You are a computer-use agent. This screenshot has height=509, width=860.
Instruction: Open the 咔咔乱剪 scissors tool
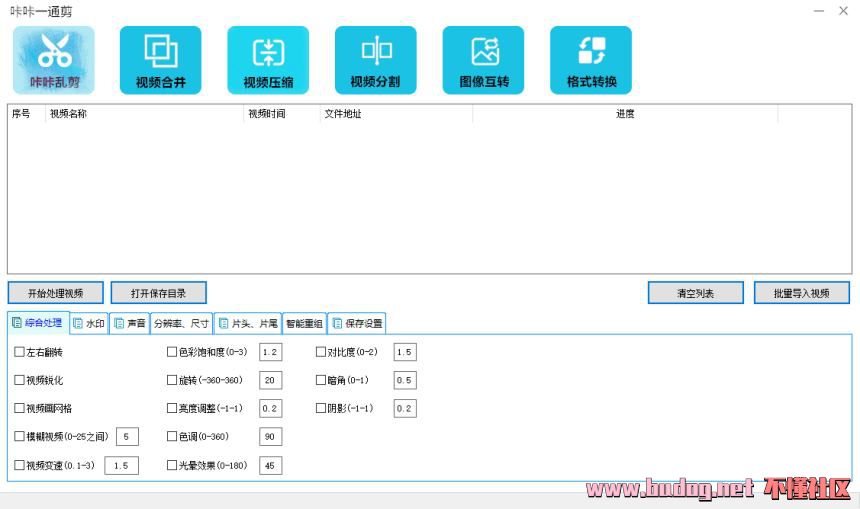pyautogui.click(x=54, y=60)
